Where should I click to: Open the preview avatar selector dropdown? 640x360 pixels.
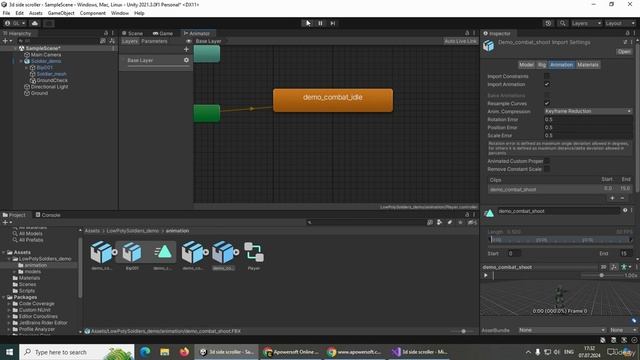626,267
